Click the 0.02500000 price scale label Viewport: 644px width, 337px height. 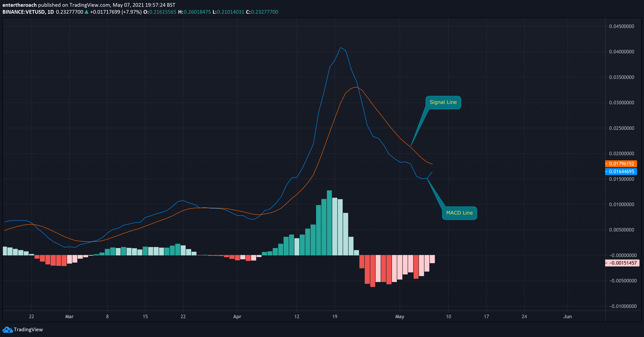click(622, 128)
